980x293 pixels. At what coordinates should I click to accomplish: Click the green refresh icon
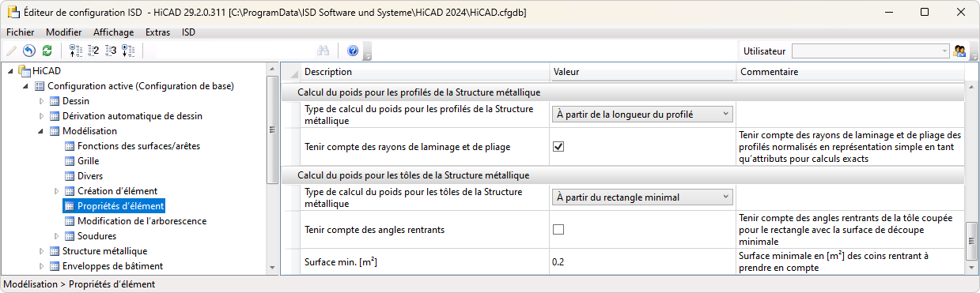point(47,51)
